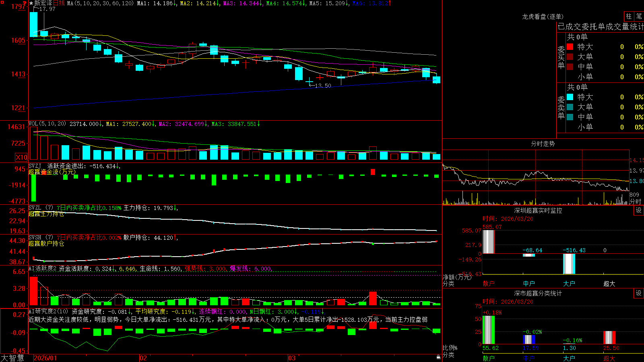Click the blue 中户 ratio bar showing 17.59
The height and width of the screenshot is (362, 644).
529,339
